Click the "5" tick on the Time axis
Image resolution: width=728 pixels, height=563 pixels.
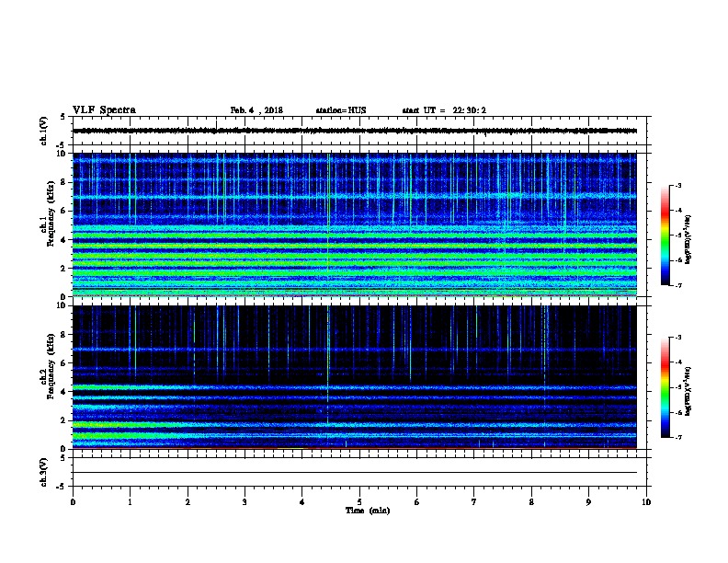359,502
